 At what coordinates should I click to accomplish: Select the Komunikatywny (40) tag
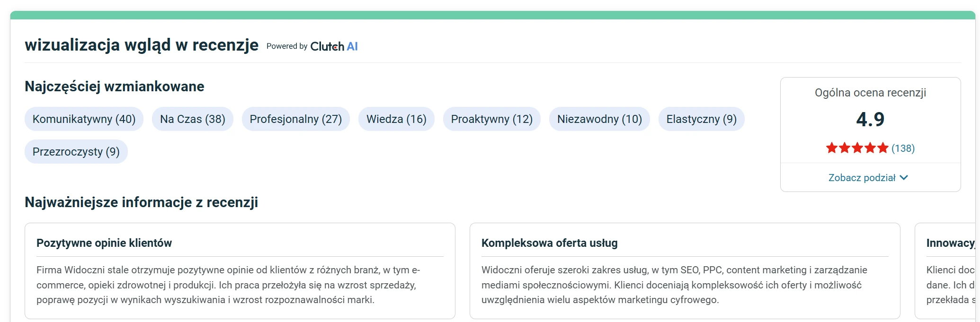coord(84,119)
